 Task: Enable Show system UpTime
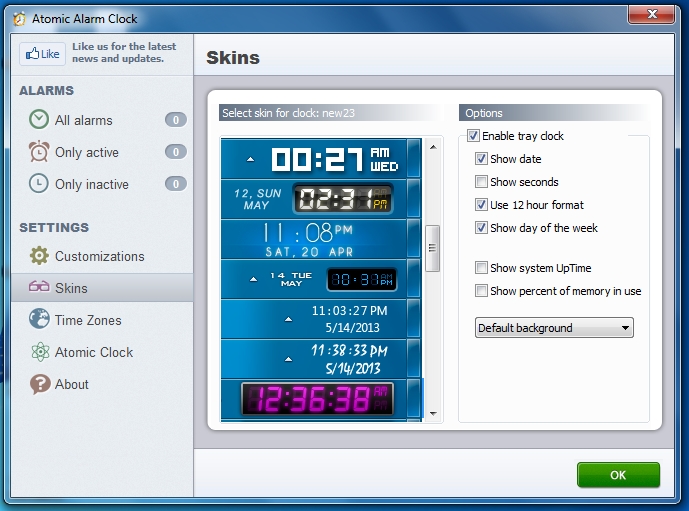481,268
